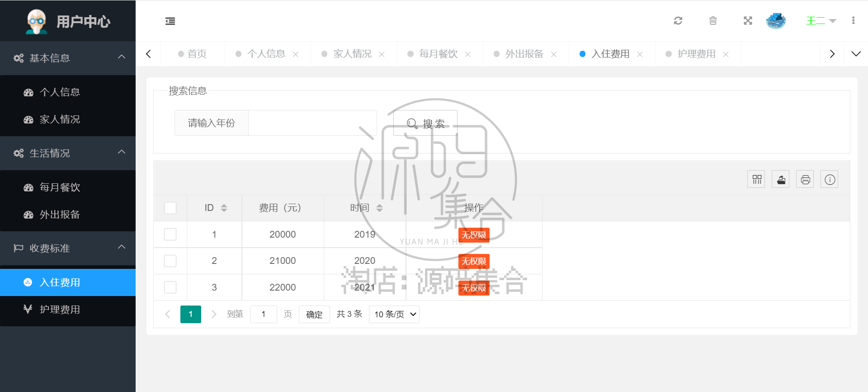Click the year search input field

pos(312,123)
